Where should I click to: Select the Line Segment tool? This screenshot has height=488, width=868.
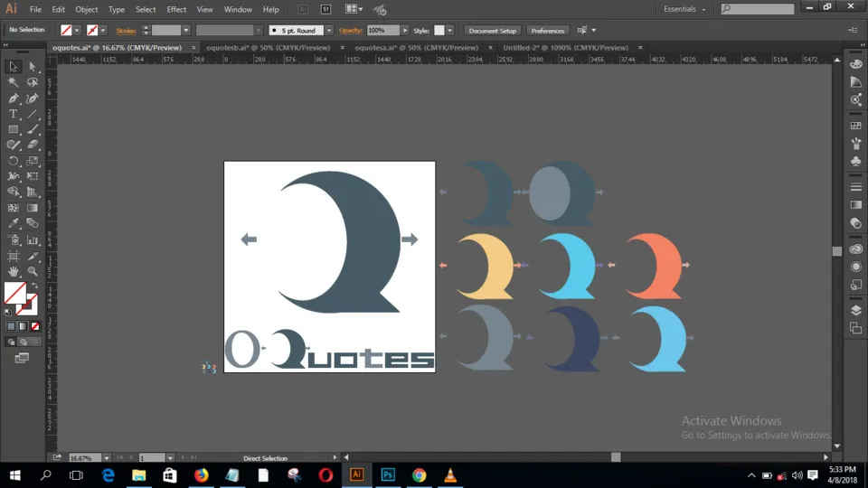[x=33, y=114]
